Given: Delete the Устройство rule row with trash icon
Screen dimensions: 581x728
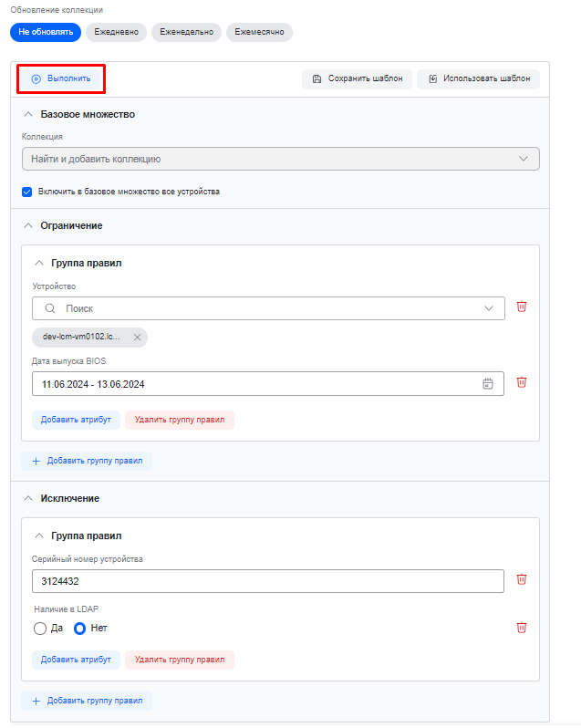Looking at the screenshot, I should 522,307.
